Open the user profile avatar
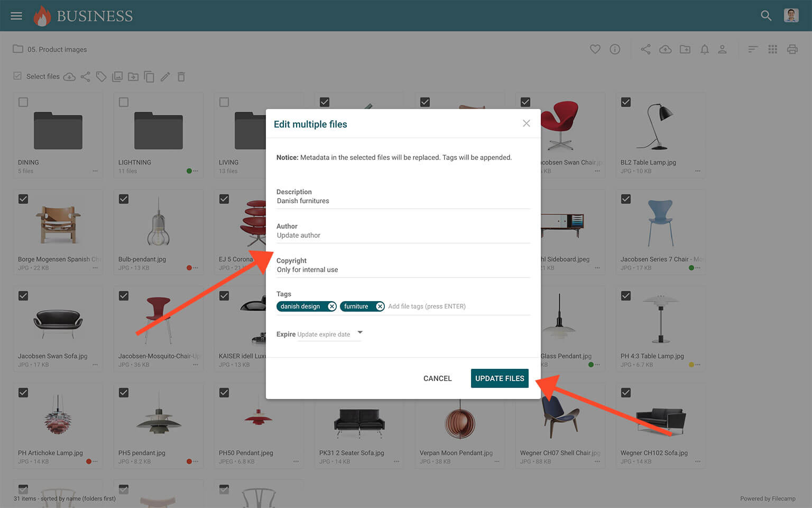Image resolution: width=812 pixels, height=508 pixels. [x=791, y=15]
